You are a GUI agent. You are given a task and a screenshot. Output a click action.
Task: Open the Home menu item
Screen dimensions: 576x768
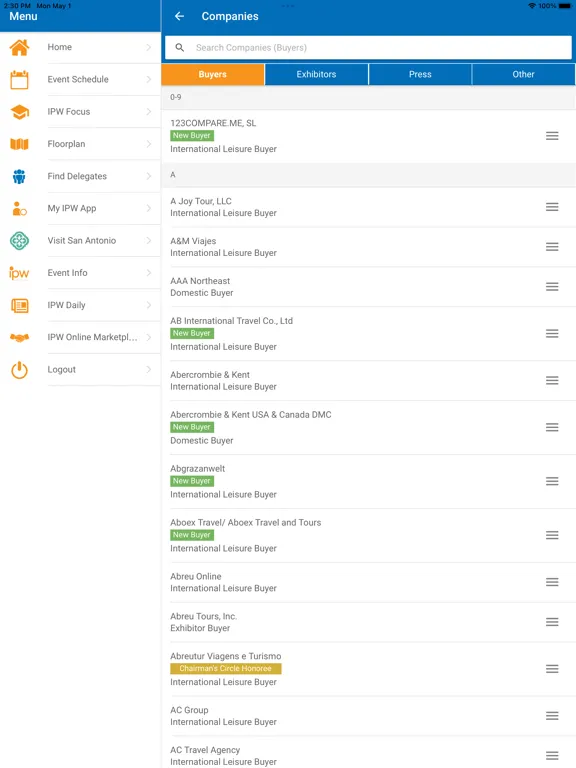80,48
